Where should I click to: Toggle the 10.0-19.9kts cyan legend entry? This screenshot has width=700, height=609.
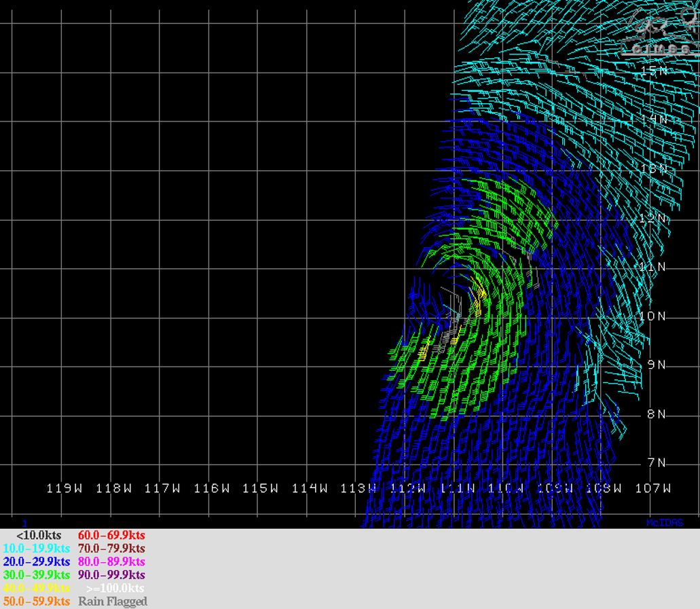pos(37,548)
